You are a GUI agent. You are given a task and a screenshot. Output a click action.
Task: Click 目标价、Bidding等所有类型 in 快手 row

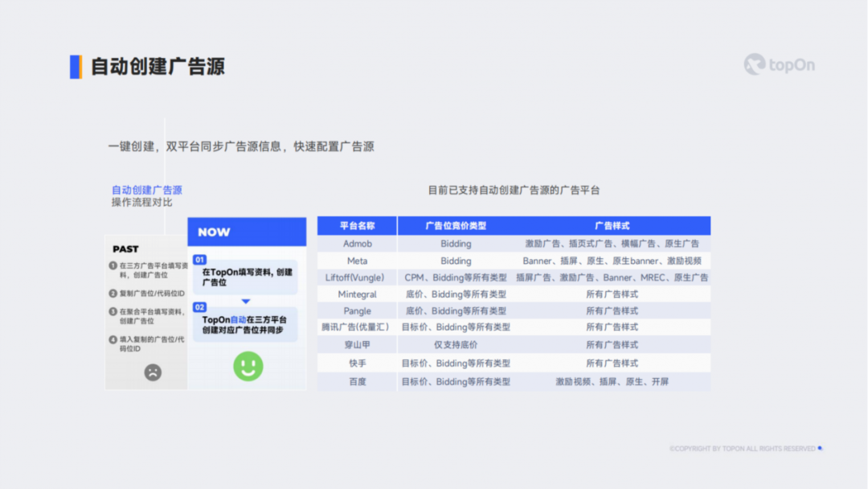[456, 364]
